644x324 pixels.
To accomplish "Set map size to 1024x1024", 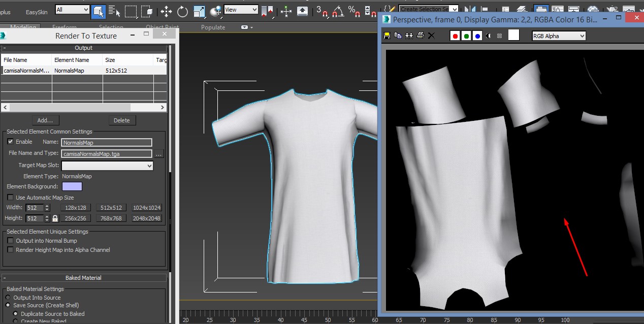I will pos(146,207).
